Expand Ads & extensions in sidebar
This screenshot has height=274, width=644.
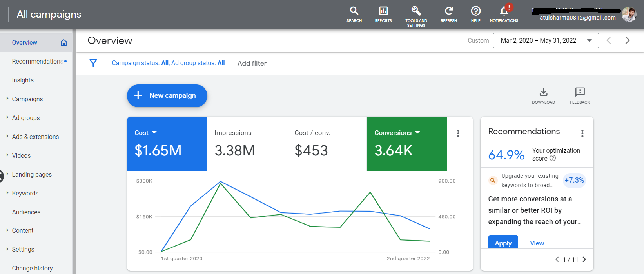point(7,136)
